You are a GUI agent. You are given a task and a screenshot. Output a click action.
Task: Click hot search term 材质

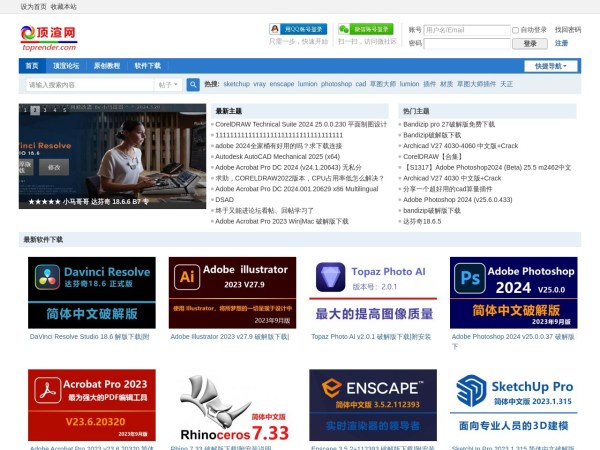click(x=446, y=84)
